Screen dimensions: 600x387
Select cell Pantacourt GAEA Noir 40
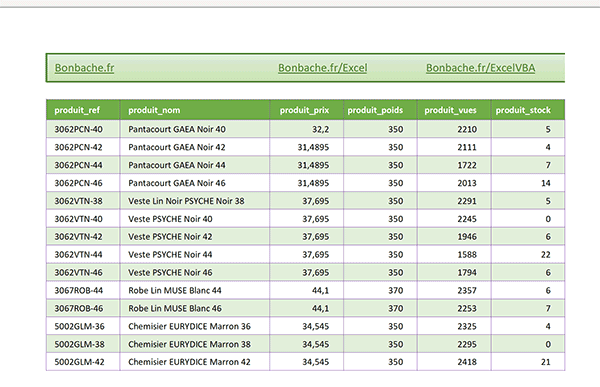coord(195,129)
